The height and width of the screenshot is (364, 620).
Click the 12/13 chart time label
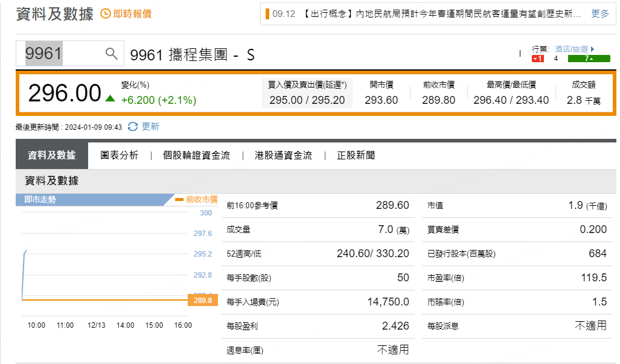coord(96,325)
